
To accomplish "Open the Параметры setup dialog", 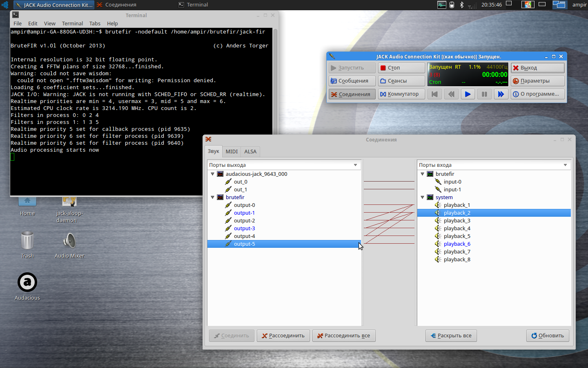I will click(537, 81).
